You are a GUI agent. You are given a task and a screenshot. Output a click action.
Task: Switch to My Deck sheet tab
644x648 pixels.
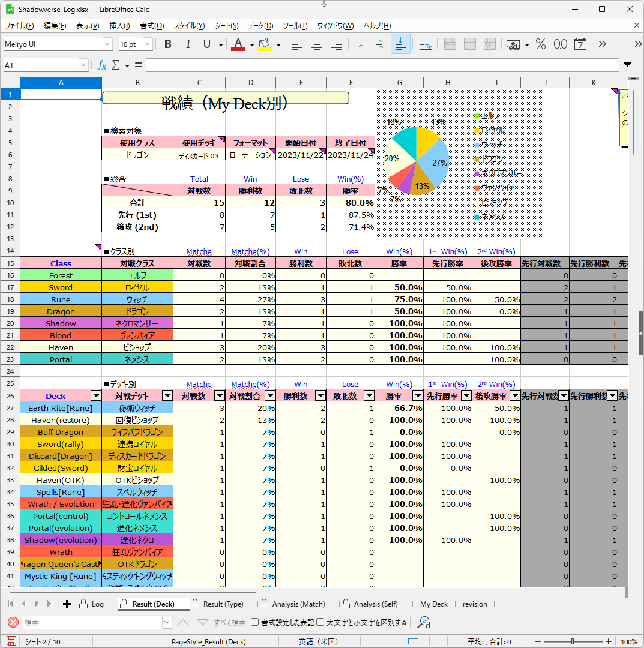pos(433,604)
